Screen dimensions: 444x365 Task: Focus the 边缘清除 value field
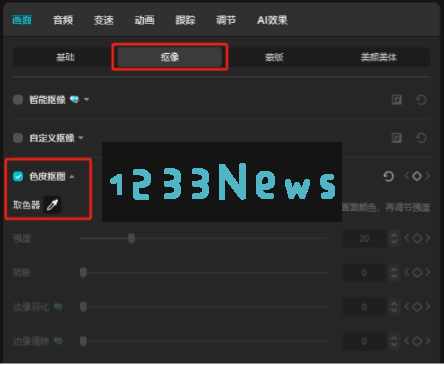pyautogui.click(x=364, y=341)
